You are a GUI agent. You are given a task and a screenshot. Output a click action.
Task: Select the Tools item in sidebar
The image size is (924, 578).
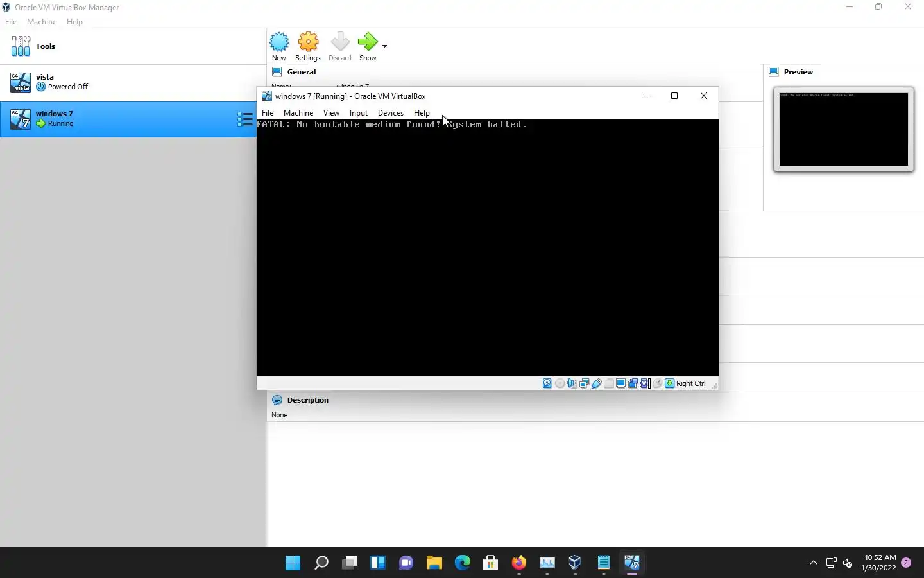pyautogui.click(x=133, y=46)
